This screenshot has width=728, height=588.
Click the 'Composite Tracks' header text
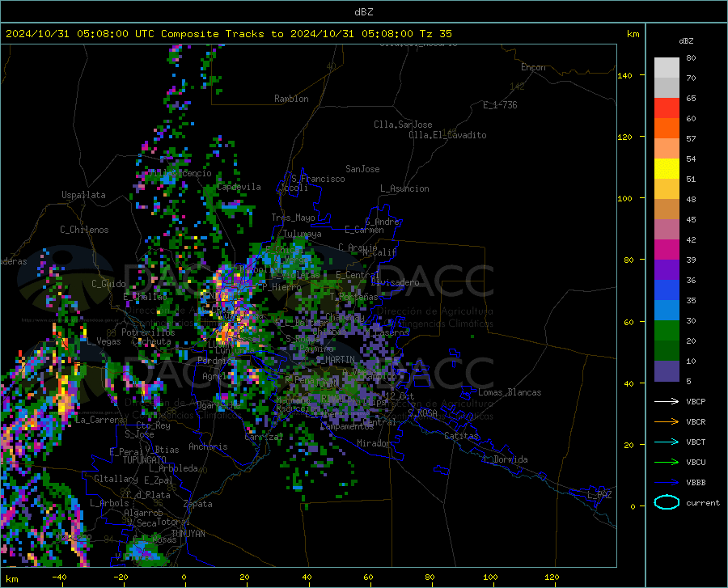tap(216, 34)
